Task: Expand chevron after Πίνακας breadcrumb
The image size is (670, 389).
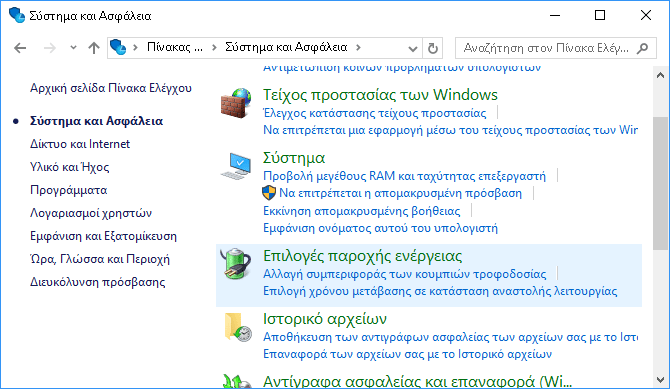Action: pos(214,47)
